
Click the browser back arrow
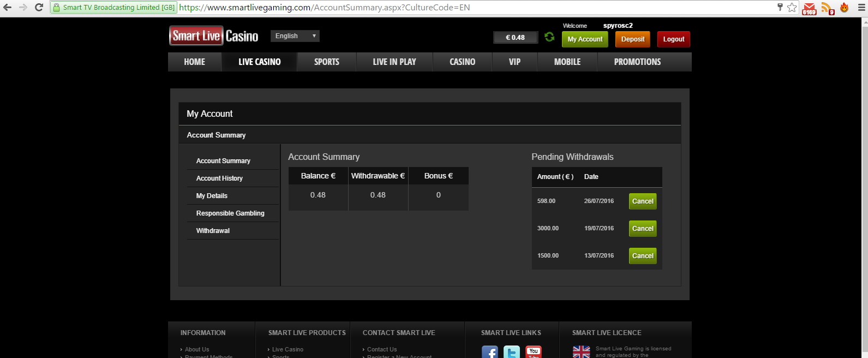(8, 8)
